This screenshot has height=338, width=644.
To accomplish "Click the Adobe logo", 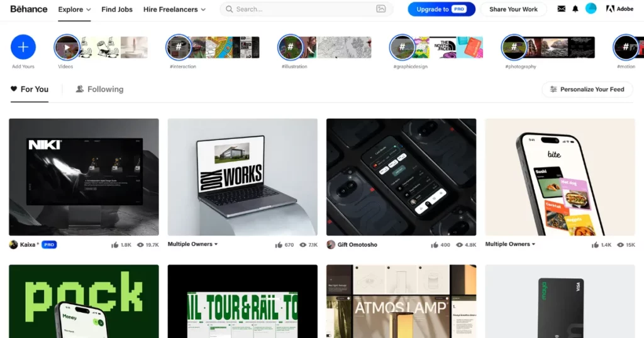I will point(619,9).
